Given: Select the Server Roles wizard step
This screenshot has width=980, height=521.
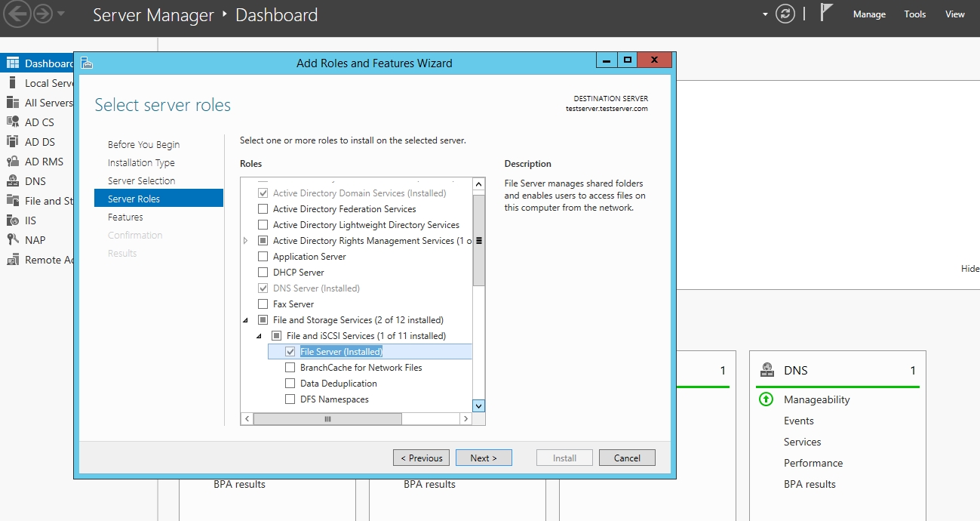Looking at the screenshot, I should pyautogui.click(x=158, y=199).
